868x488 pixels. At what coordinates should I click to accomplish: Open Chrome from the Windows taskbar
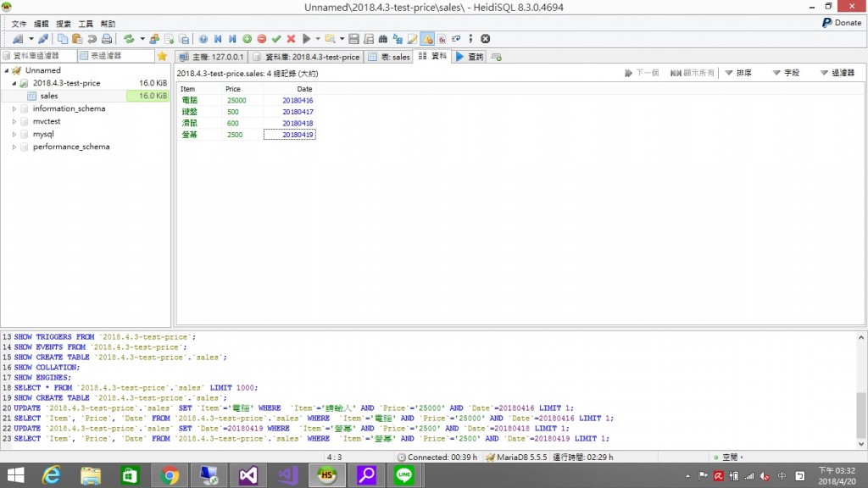point(170,475)
